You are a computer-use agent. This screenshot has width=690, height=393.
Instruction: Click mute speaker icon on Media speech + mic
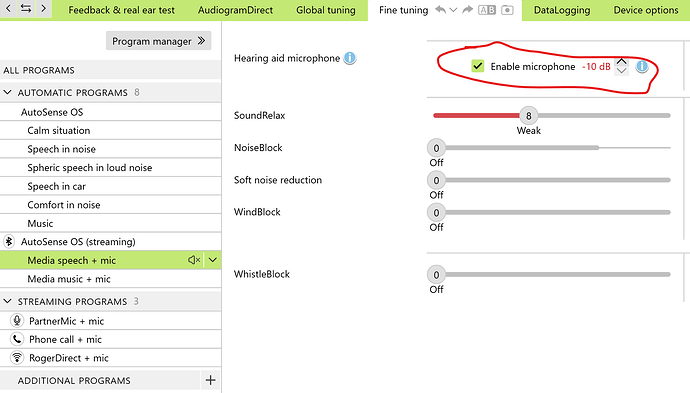[194, 260]
